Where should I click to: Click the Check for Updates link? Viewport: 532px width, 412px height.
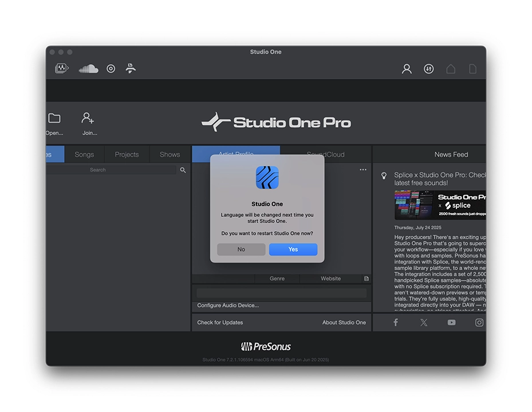(220, 323)
